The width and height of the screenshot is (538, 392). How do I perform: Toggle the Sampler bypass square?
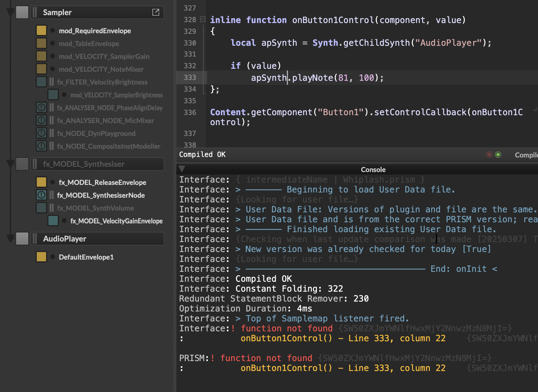click(x=22, y=12)
